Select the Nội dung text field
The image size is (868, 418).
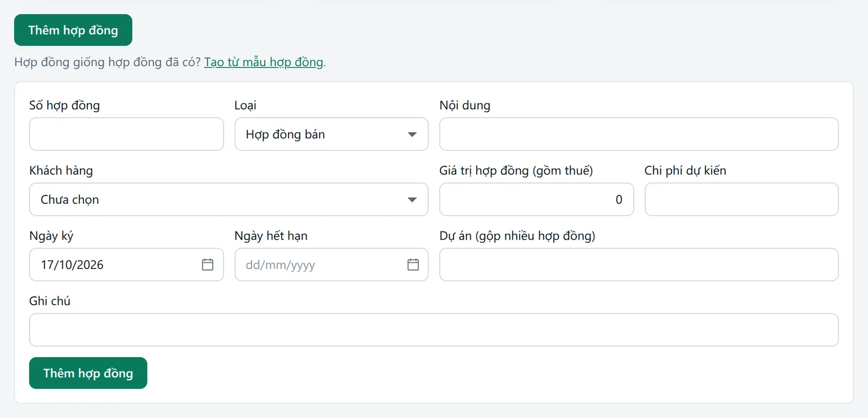tap(639, 134)
